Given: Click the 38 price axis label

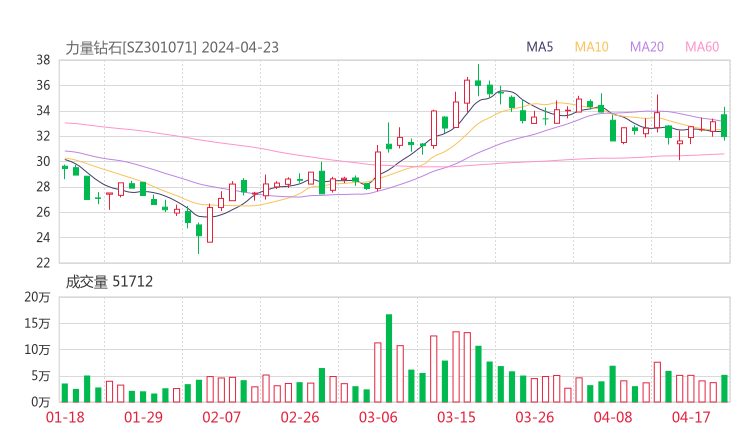Looking at the screenshot, I should pos(43,60).
